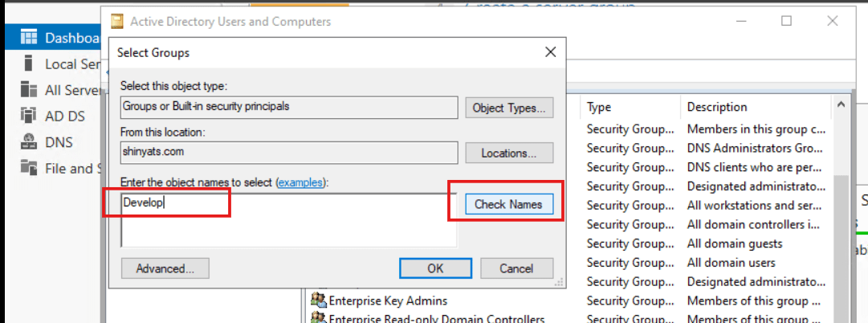This screenshot has height=323, width=868.
Task: Click the Object Types button
Action: (x=509, y=108)
